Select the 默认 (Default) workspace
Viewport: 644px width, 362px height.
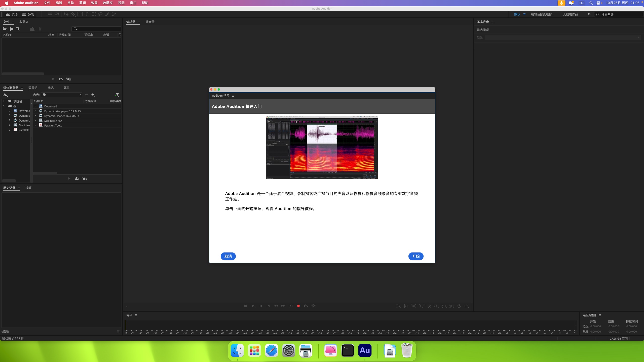517,14
